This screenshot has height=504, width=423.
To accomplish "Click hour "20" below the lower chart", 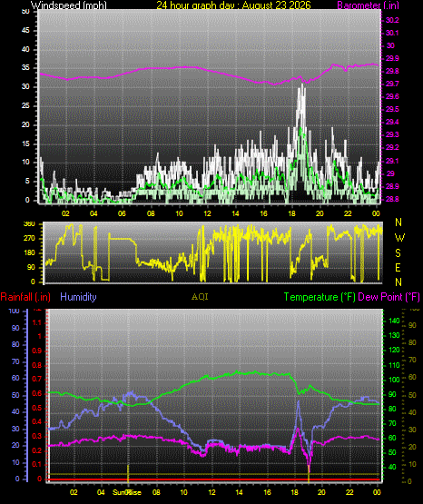I will (x=321, y=492).
